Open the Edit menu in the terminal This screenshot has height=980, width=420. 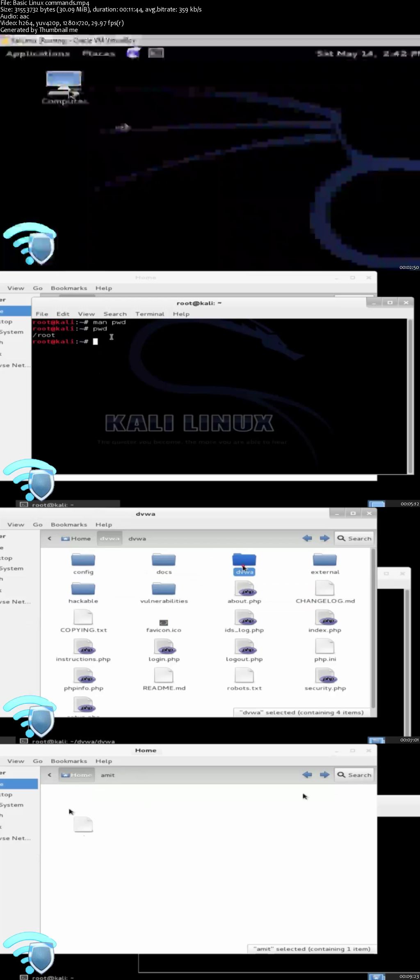63,314
